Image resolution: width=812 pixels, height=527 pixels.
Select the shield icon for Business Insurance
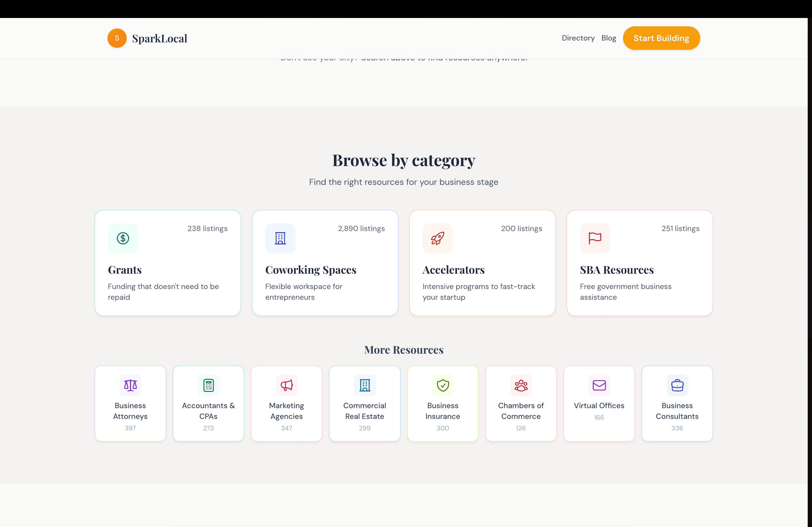click(x=442, y=385)
